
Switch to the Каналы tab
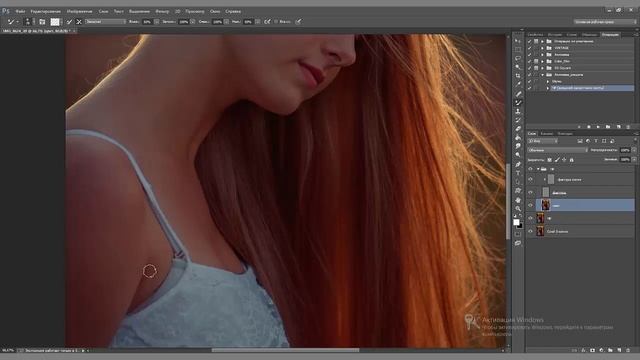point(547,134)
